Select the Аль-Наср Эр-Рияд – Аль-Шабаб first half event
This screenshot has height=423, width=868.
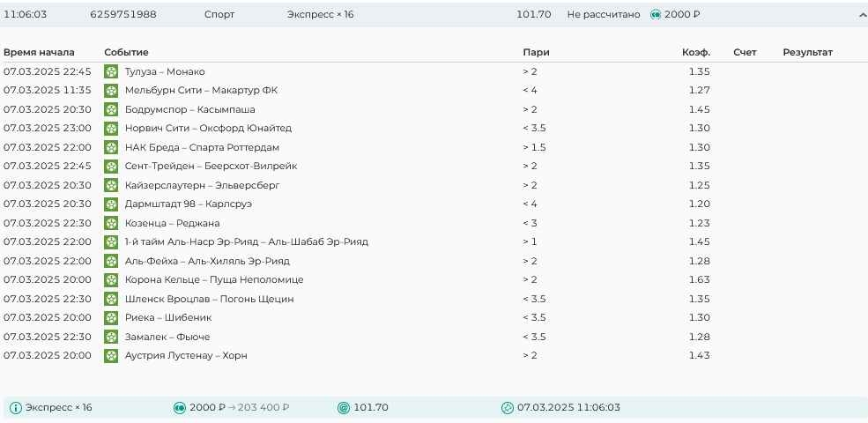pyautogui.click(x=247, y=242)
